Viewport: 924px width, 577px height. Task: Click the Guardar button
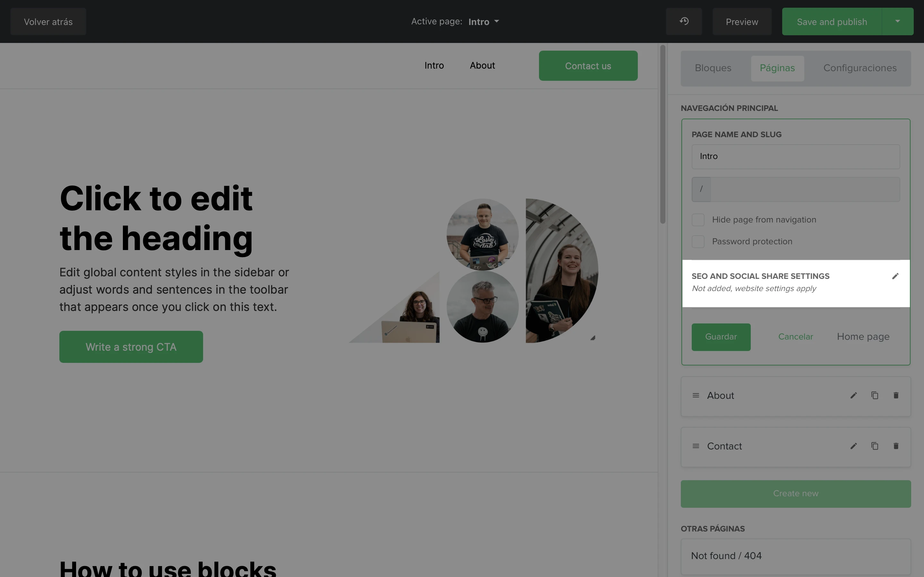coord(721,337)
